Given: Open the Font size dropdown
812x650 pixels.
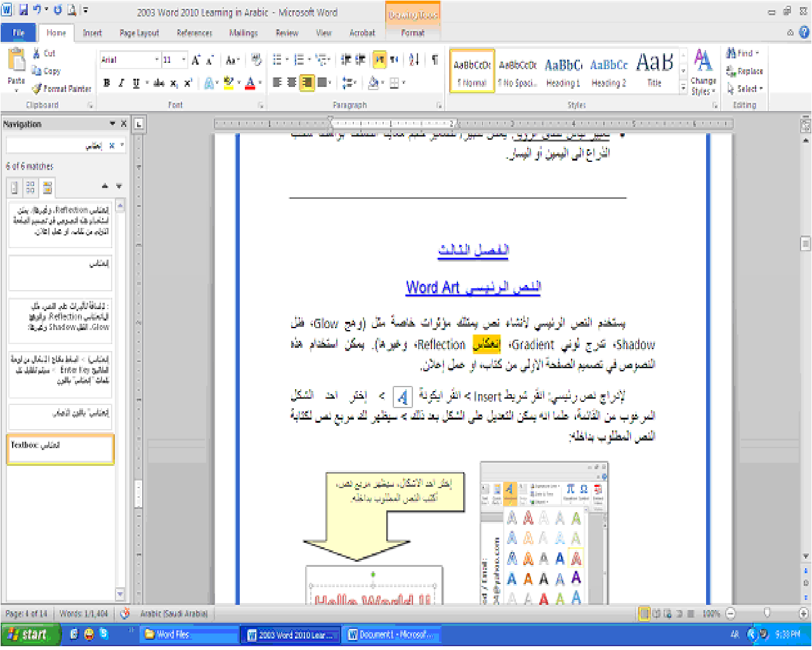Looking at the screenshot, I should (184, 60).
